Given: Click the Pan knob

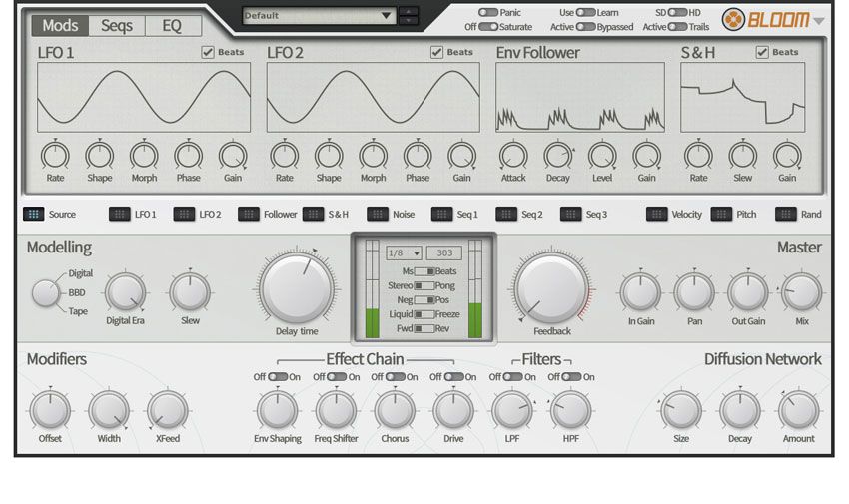Looking at the screenshot, I should 695,292.
